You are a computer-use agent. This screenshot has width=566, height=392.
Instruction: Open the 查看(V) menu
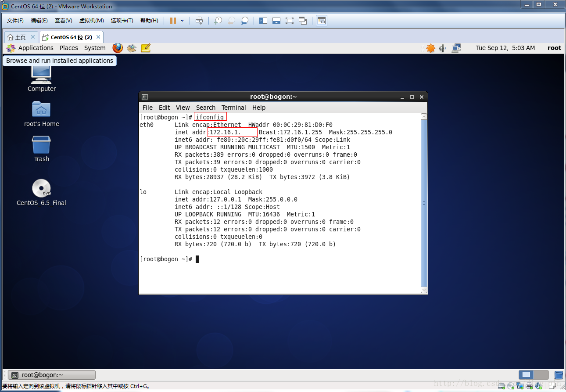(63, 21)
